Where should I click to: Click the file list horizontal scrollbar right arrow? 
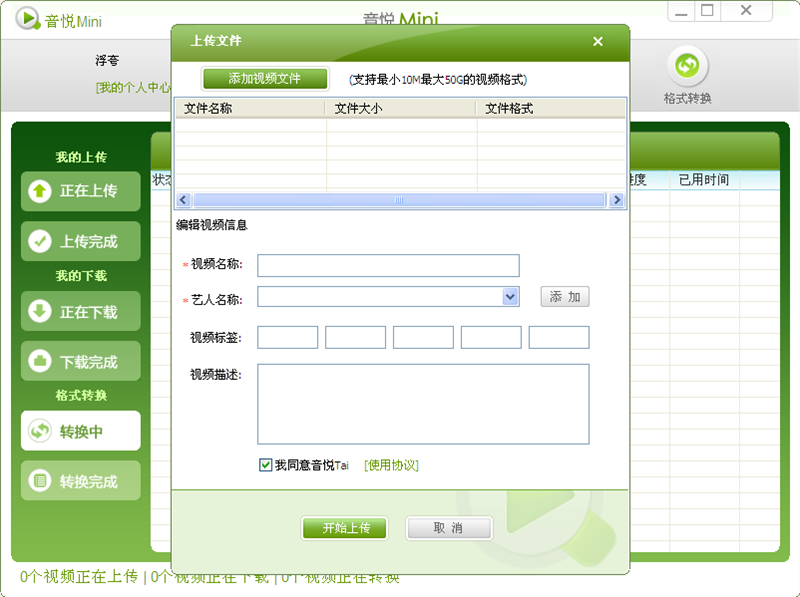[617, 200]
